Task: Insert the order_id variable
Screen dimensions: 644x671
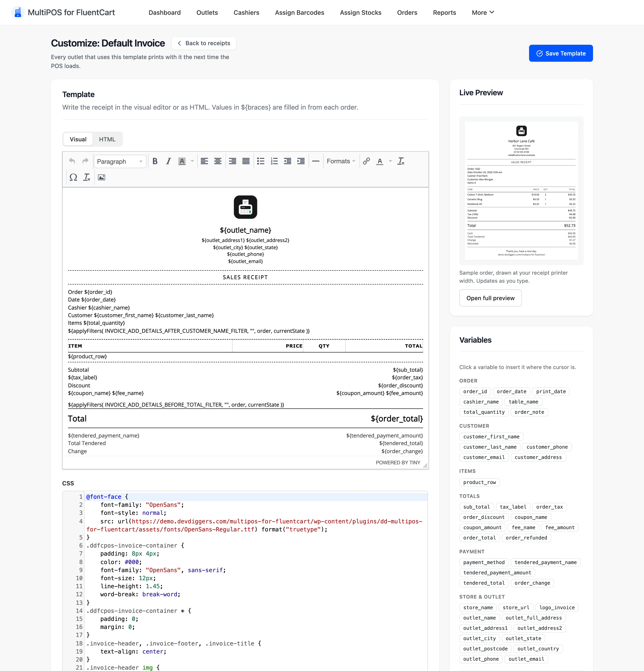Action: pyautogui.click(x=475, y=392)
